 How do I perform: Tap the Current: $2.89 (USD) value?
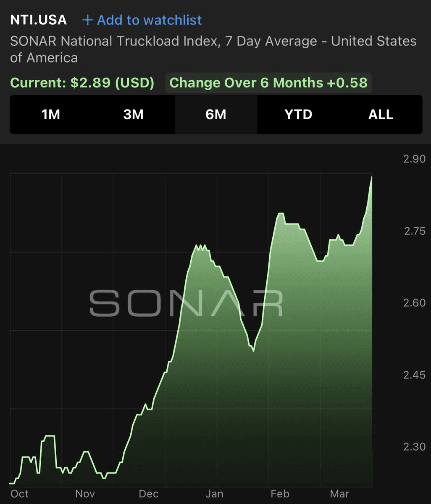point(82,83)
